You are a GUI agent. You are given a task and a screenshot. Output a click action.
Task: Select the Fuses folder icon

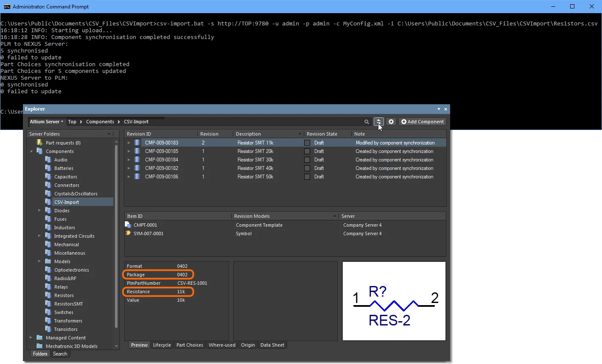48,219
